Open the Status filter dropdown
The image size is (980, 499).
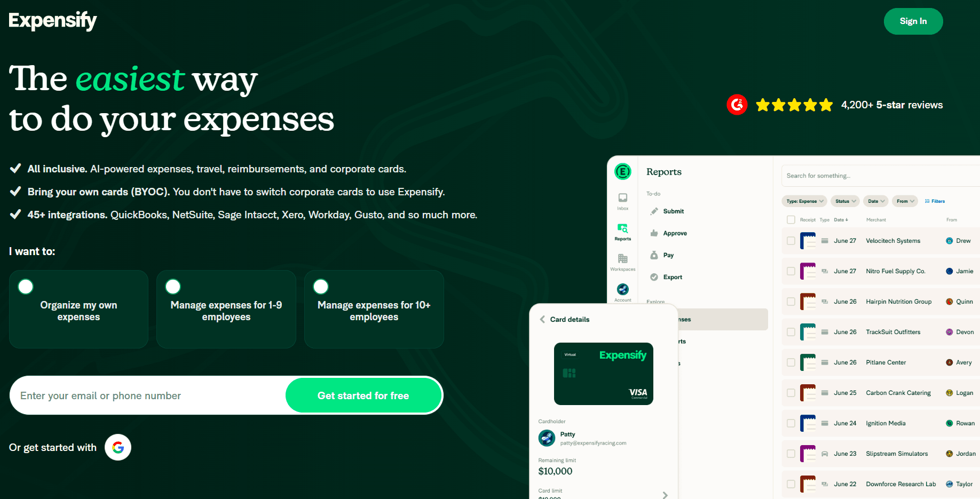point(845,201)
